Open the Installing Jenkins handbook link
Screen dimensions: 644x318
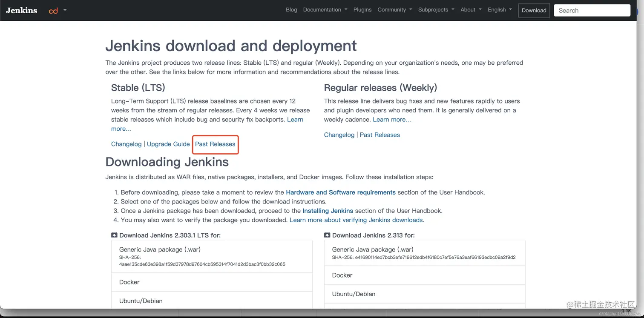pos(328,211)
